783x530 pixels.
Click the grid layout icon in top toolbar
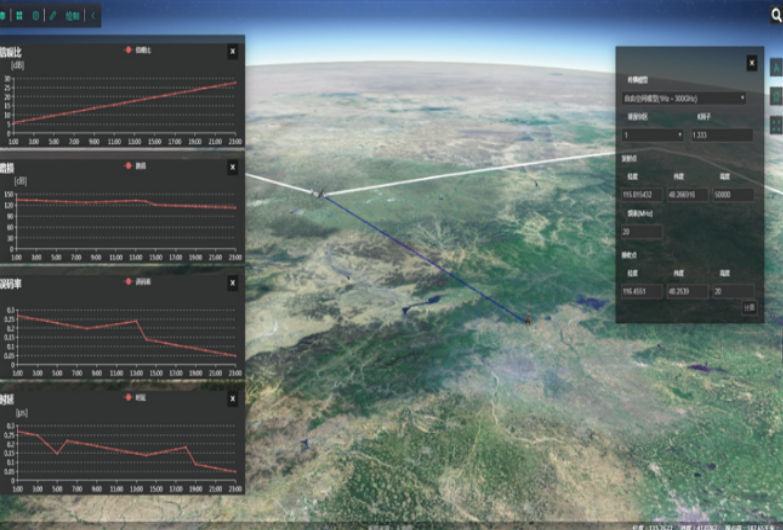coord(20,16)
